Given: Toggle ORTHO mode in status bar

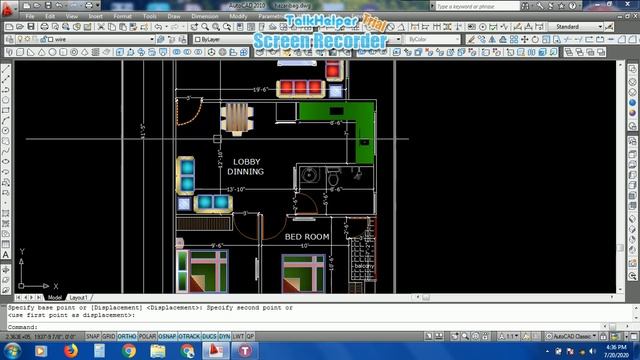Looking at the screenshot, I should [127, 336].
